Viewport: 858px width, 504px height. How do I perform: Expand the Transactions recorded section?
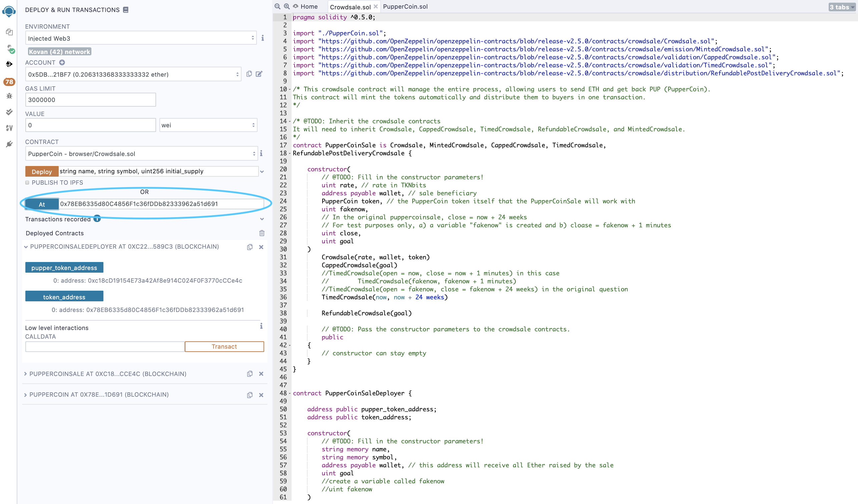pos(262,219)
